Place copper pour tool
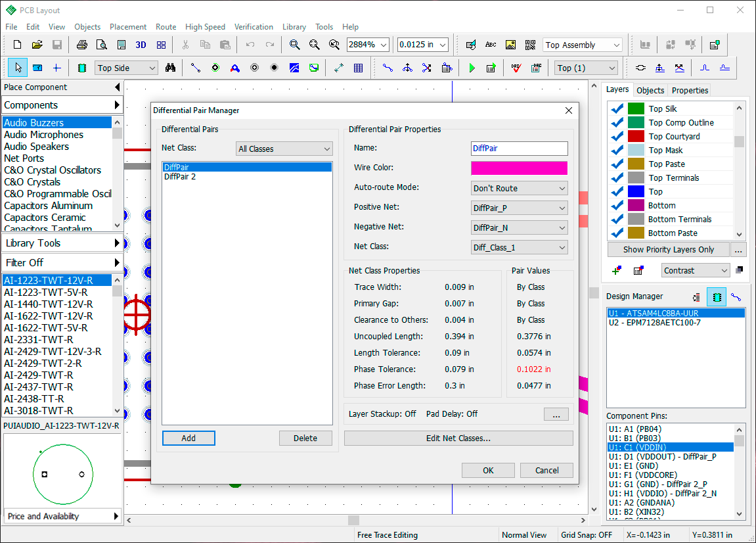The image size is (756, 543). 294,68
